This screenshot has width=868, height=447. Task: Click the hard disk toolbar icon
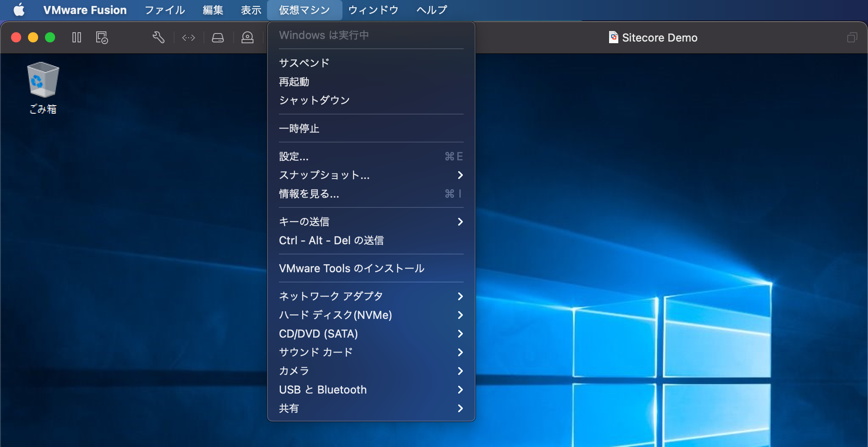click(x=218, y=38)
